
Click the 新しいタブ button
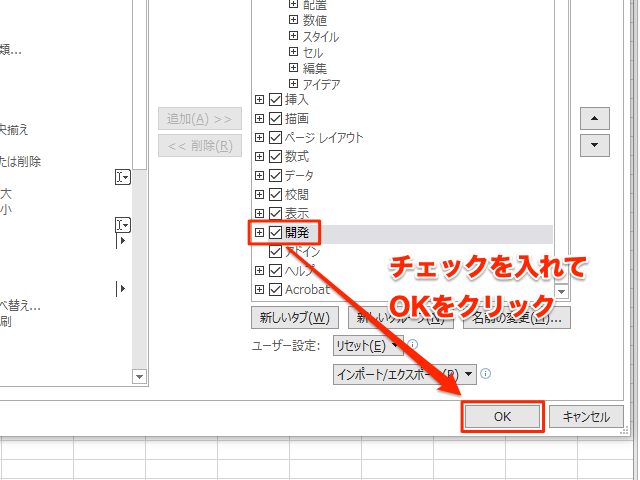pyautogui.click(x=294, y=319)
